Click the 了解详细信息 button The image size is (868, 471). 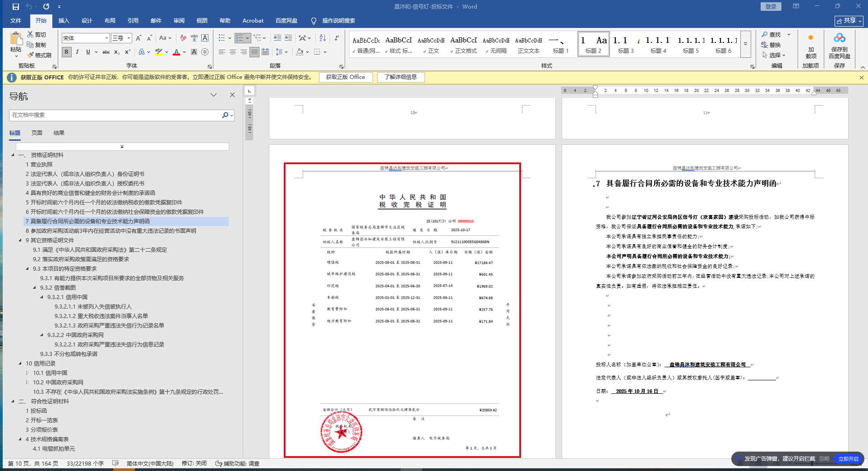401,77
